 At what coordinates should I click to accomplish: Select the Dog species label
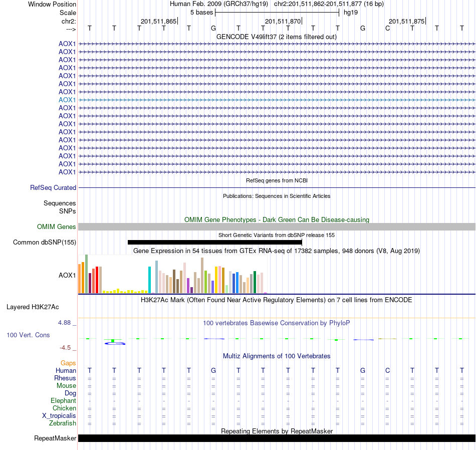[x=71, y=393]
